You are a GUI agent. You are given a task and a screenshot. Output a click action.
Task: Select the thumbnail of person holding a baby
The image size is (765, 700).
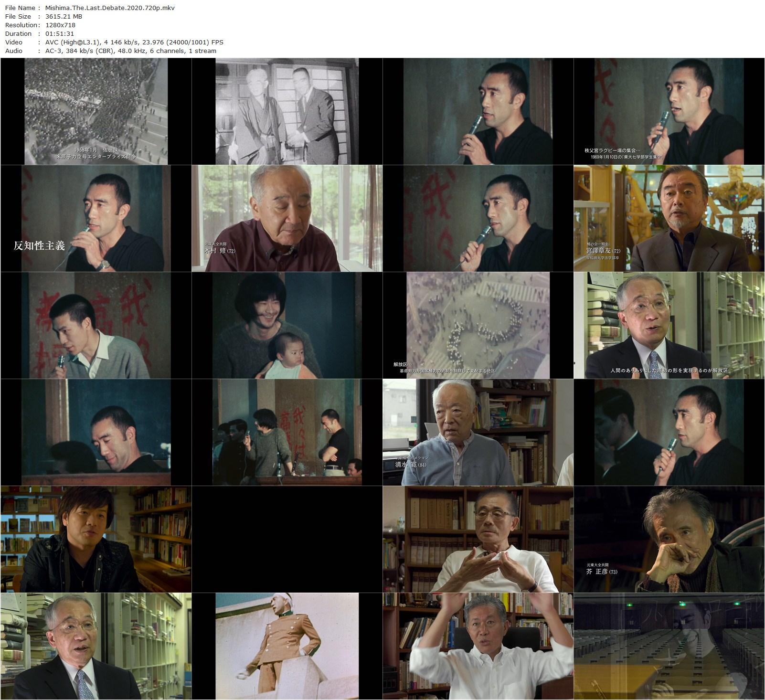(x=287, y=326)
